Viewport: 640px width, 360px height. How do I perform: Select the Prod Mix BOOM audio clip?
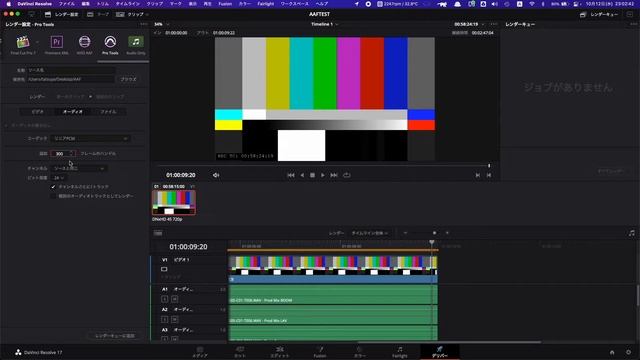(x=333, y=294)
